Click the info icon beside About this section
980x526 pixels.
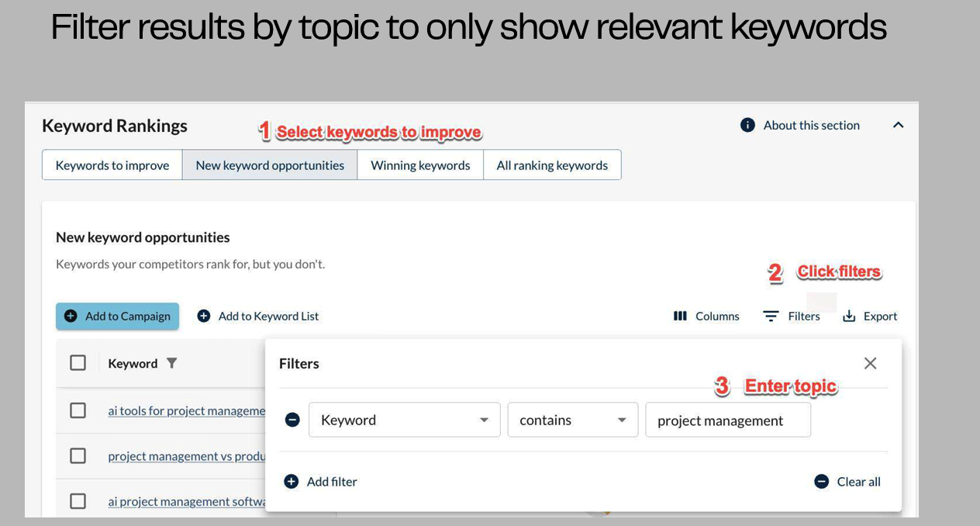point(747,125)
